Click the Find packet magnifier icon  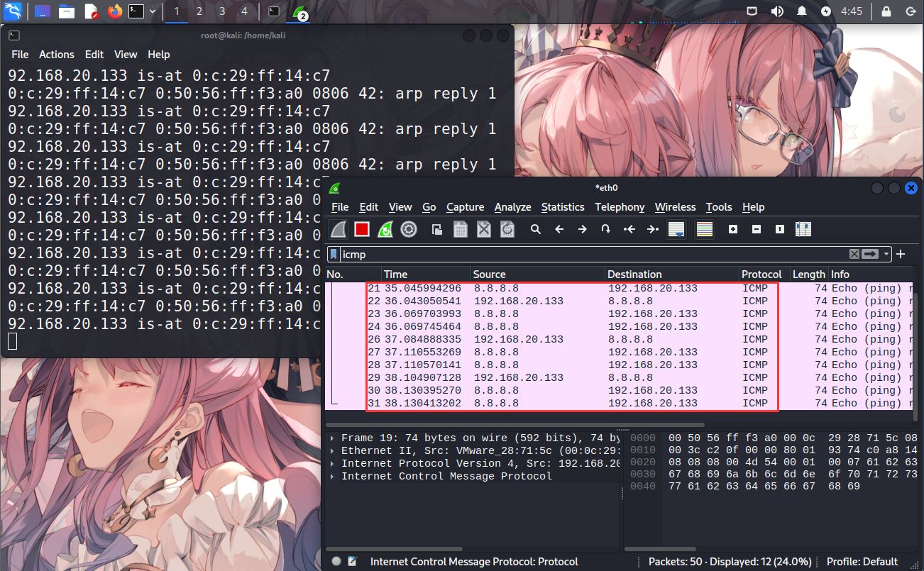pyautogui.click(x=536, y=229)
